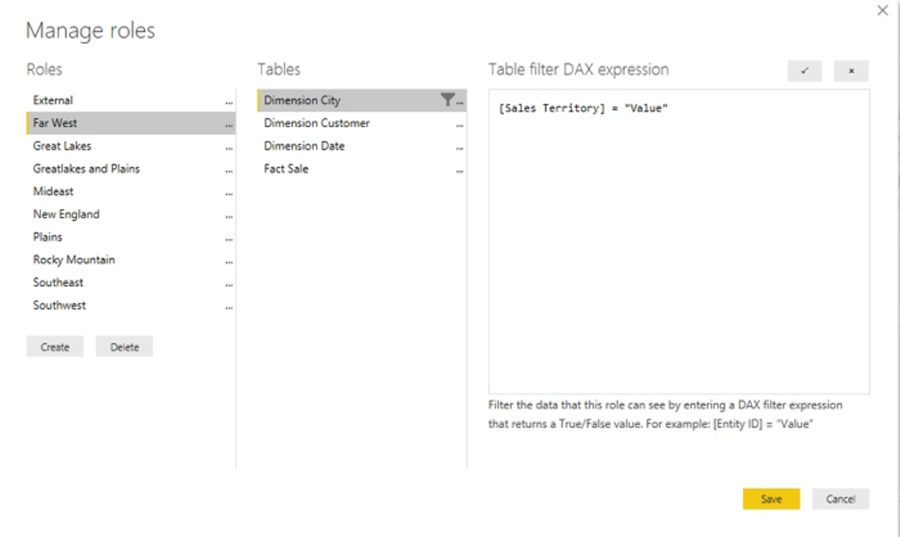Open more options for Dimension Date table
The width and height of the screenshot is (900, 537).
tap(460, 147)
